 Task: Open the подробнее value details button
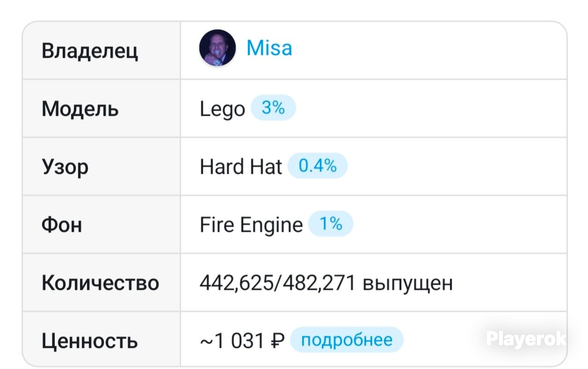click(x=346, y=340)
